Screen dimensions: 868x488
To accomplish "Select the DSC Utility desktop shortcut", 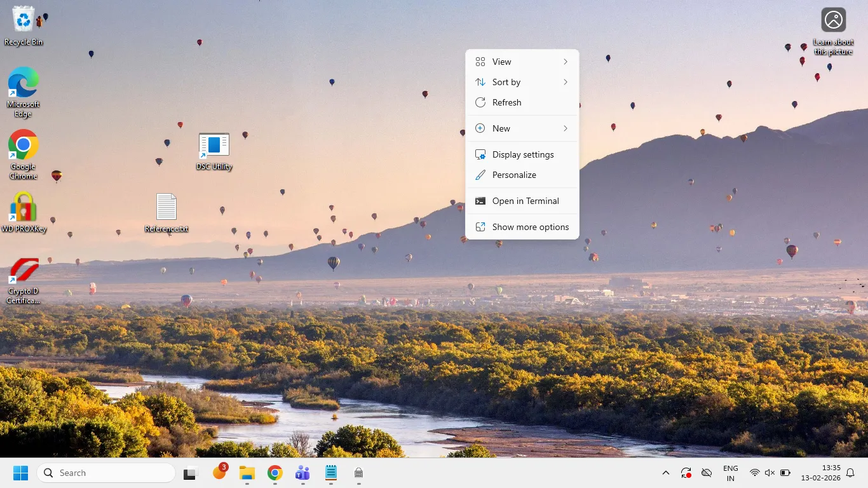I will click(x=214, y=152).
